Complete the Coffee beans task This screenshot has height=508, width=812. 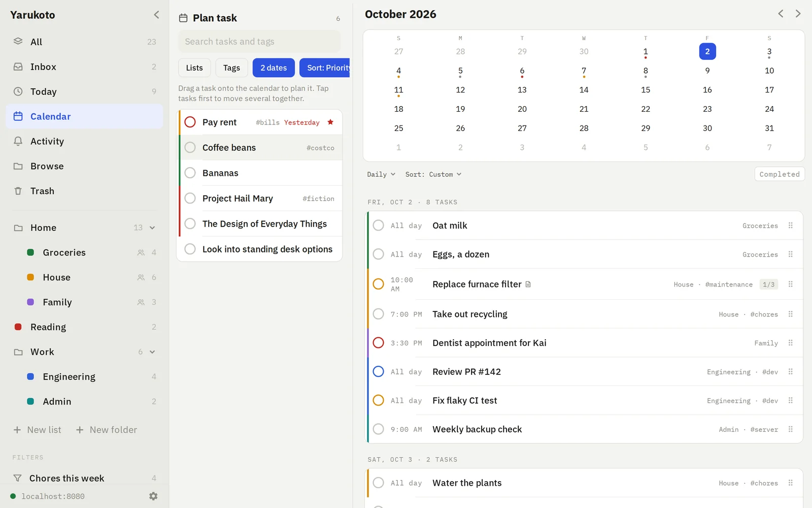(x=190, y=147)
